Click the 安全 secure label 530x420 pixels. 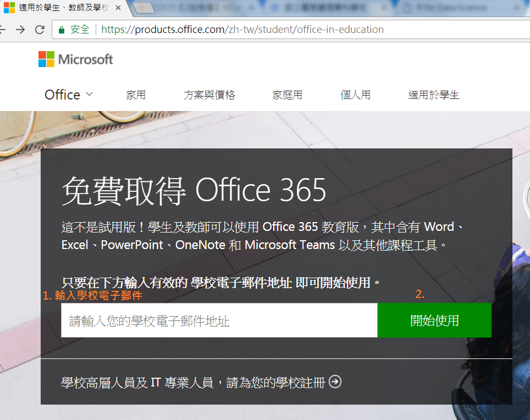(x=80, y=30)
